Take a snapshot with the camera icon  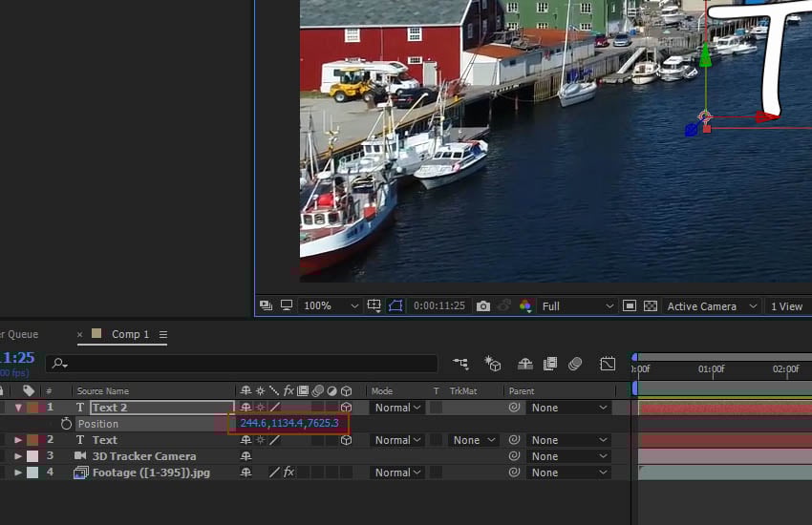pyautogui.click(x=483, y=306)
